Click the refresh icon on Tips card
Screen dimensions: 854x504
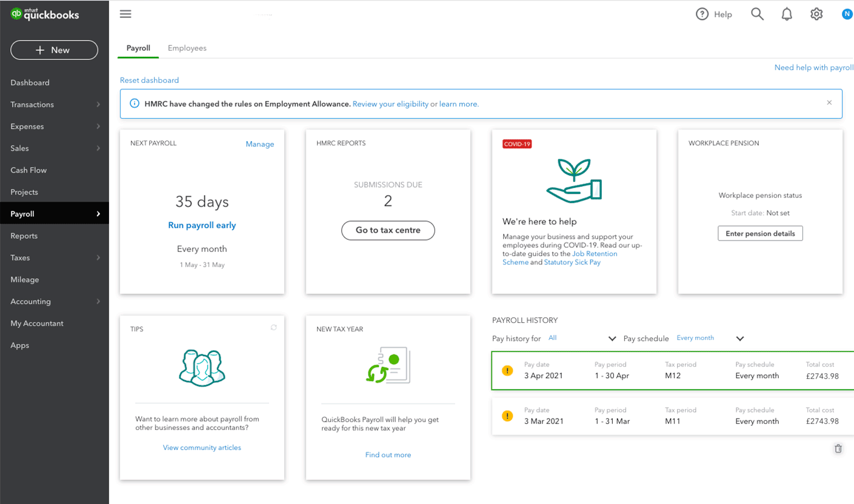click(x=273, y=327)
